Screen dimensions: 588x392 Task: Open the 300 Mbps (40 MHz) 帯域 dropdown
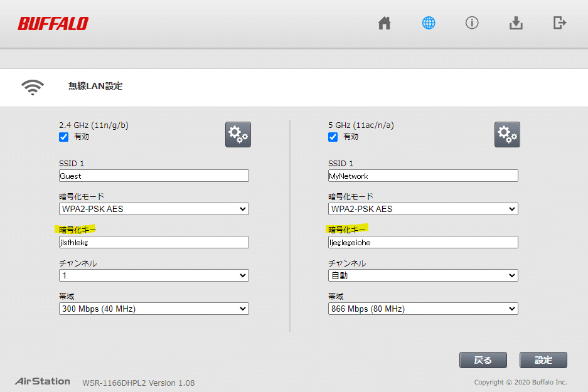click(154, 309)
